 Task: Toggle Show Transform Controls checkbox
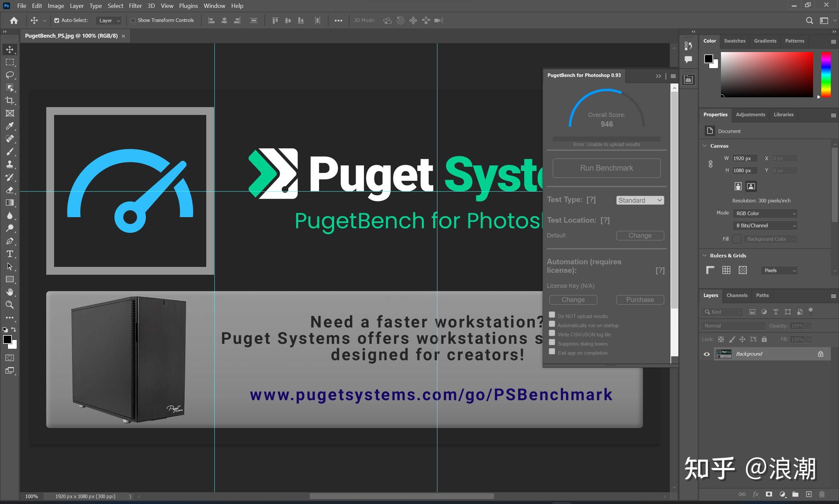point(133,20)
